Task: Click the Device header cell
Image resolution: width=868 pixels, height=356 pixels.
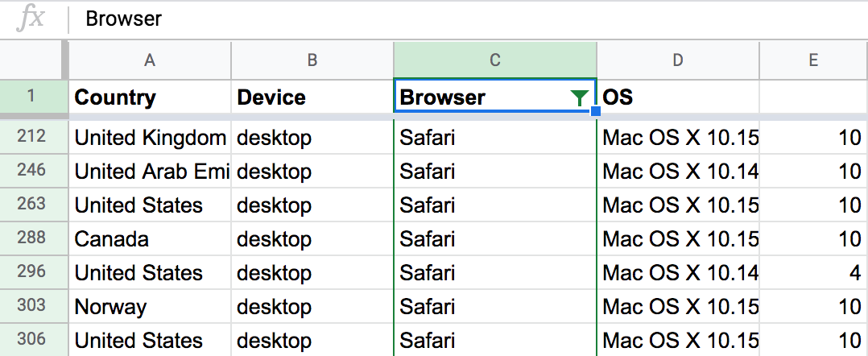Action: click(312, 97)
